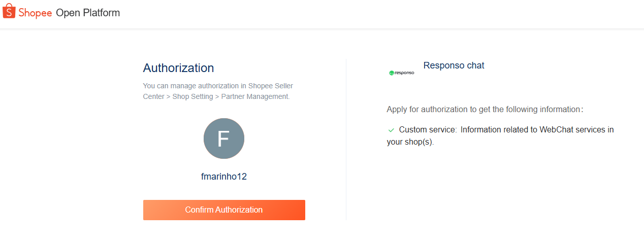Screen dimensions: 644x241
Task: Click the 'your shop(s).' text
Action: (410, 142)
